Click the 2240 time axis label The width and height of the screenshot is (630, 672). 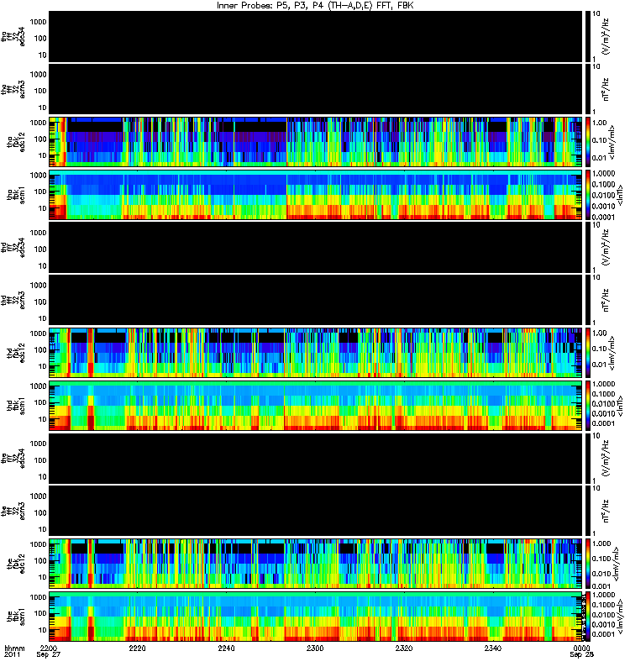pos(226,648)
